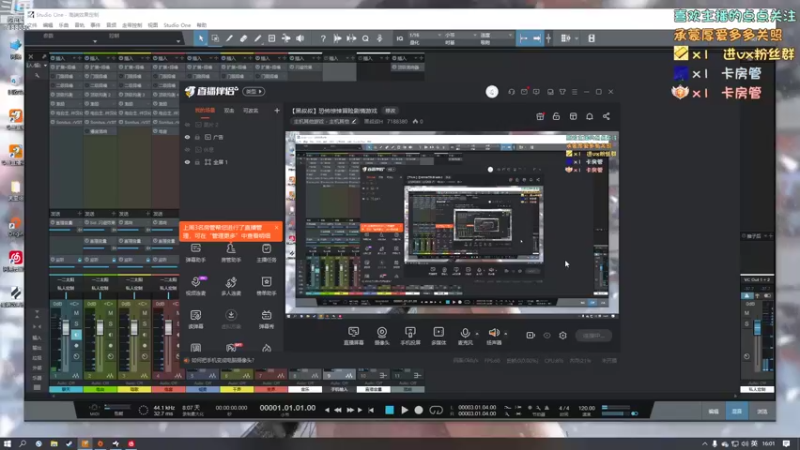Click the recording camcorder icon near settings gear
The height and width of the screenshot is (450, 800).
click(530, 335)
